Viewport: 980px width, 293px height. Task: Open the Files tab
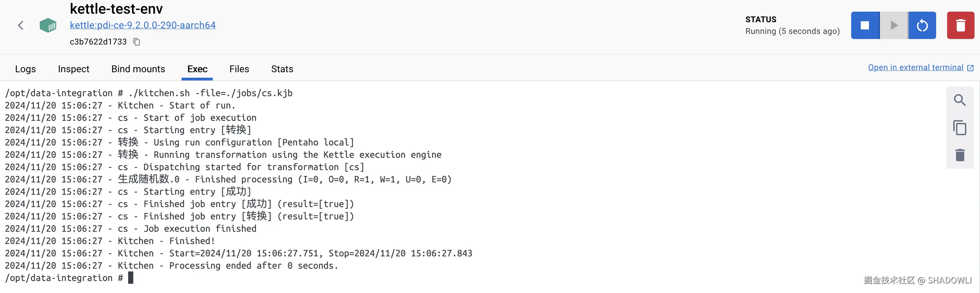[239, 69]
